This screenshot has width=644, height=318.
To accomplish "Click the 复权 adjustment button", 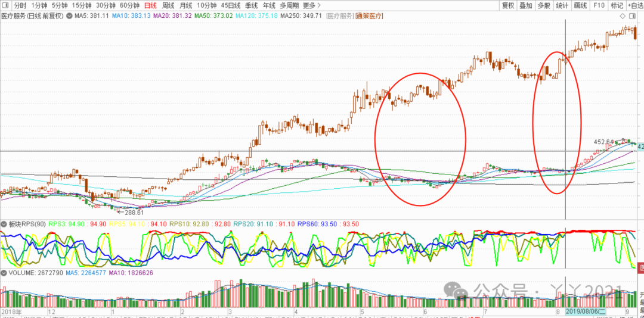I will click(x=507, y=5).
